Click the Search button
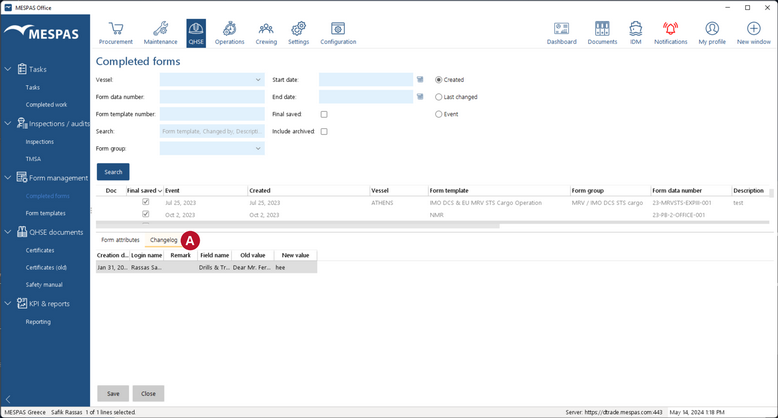This screenshot has width=778, height=418. 113,172
